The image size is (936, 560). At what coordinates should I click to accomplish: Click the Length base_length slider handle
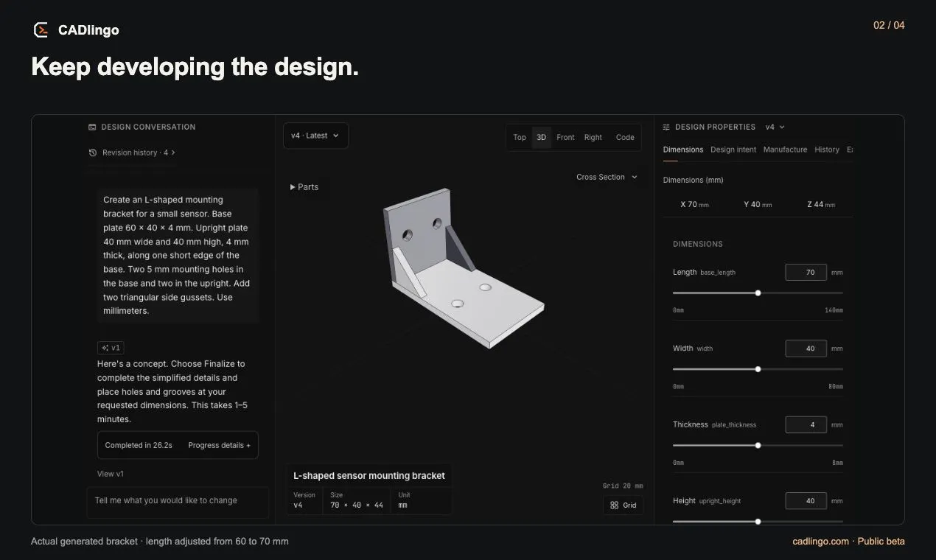pyautogui.click(x=758, y=293)
